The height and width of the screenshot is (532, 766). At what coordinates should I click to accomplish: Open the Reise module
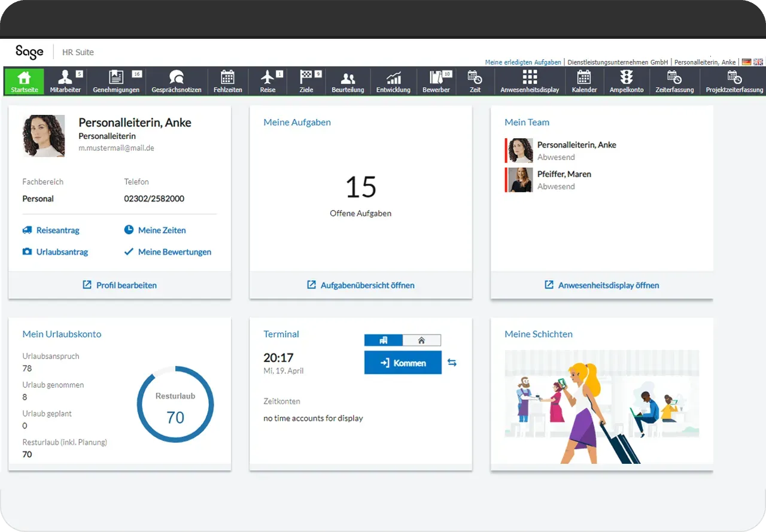pos(268,81)
